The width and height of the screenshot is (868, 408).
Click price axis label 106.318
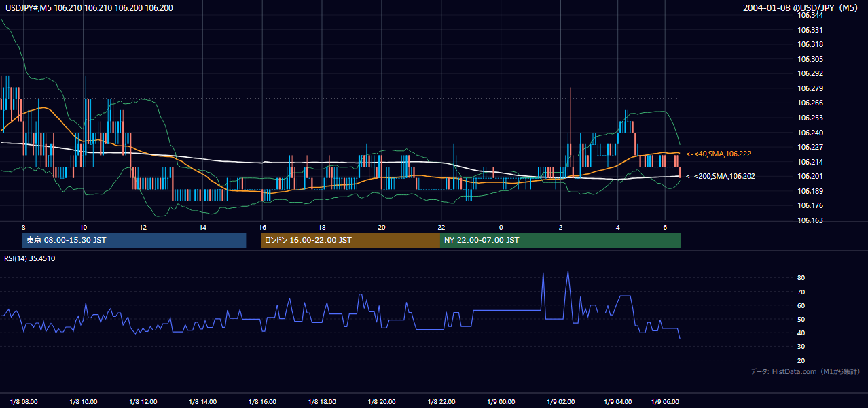[810, 44]
